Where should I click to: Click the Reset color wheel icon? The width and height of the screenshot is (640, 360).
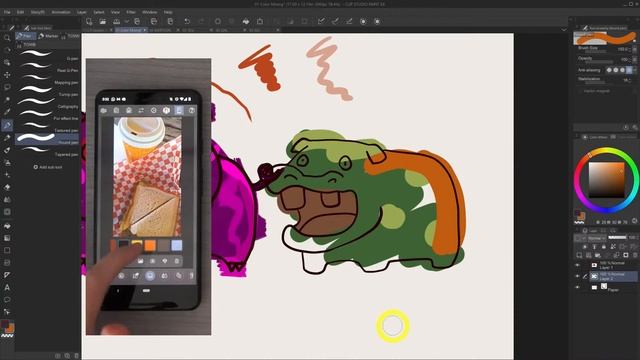point(635,220)
